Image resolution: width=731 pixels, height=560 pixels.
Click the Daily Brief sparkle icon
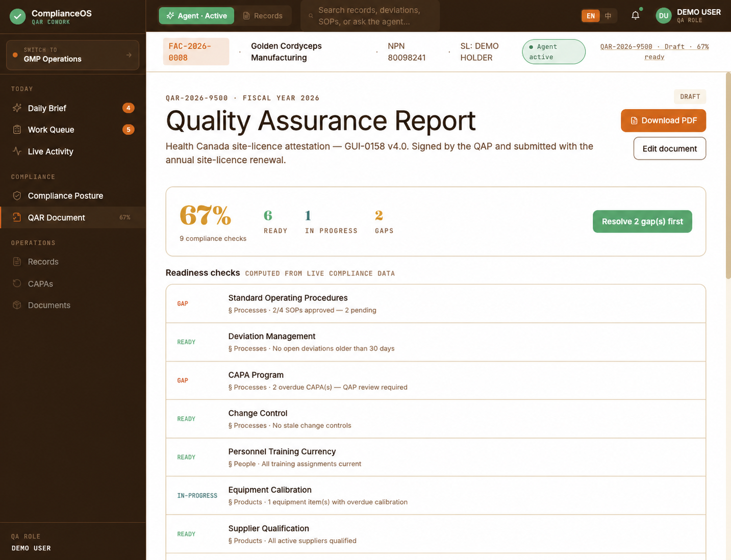coord(17,108)
